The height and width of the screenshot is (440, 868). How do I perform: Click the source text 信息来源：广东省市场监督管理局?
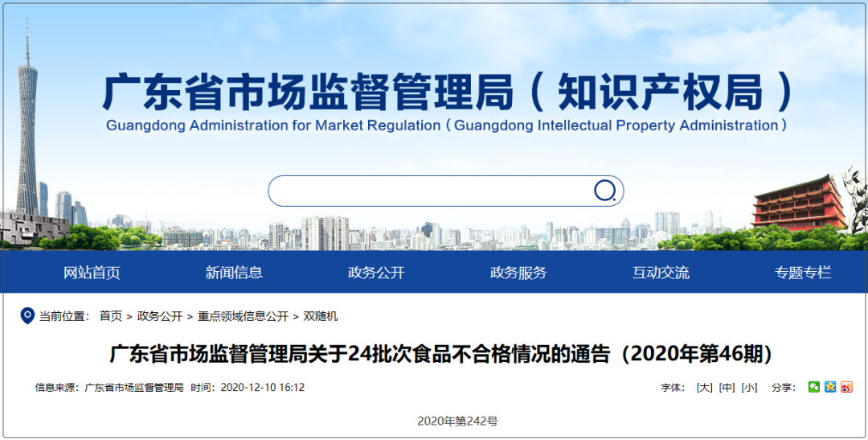[109, 388]
